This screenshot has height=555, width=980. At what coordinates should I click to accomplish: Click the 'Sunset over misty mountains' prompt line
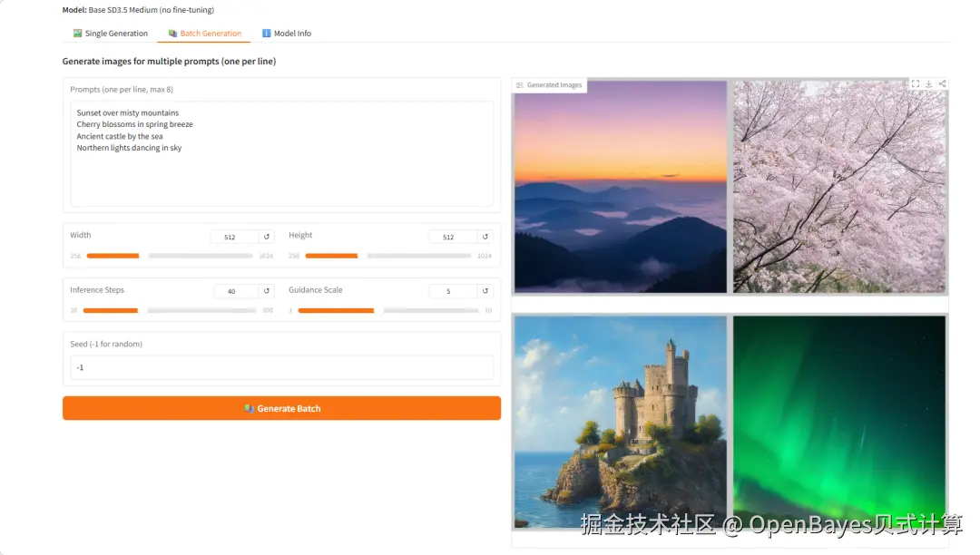128,113
